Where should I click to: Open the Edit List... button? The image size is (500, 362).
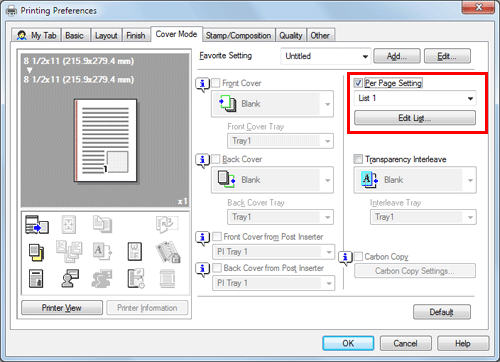[415, 118]
